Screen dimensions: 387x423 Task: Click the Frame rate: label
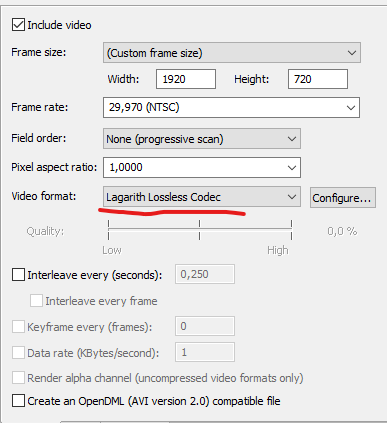point(39,107)
